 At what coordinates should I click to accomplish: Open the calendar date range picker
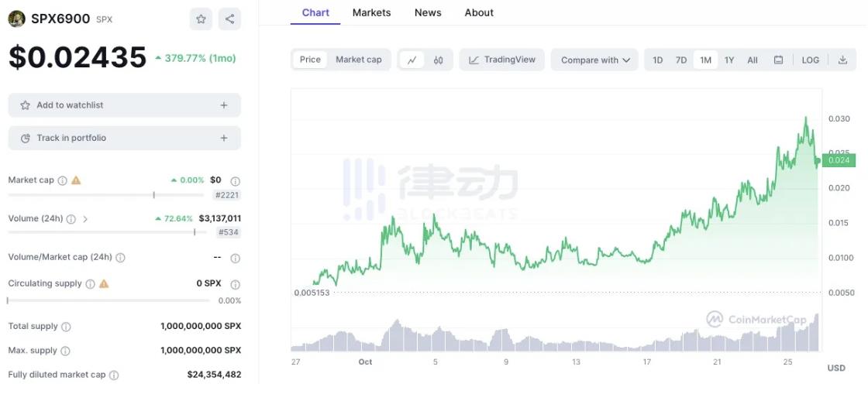click(x=778, y=60)
